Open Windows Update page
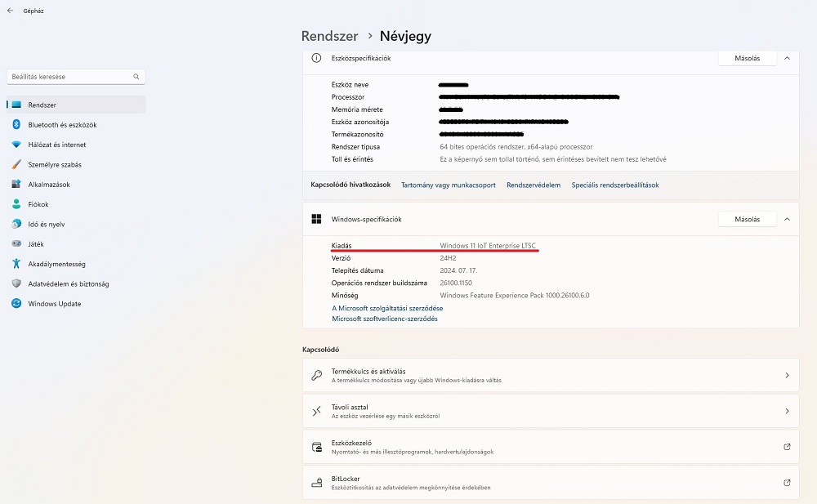Viewport: 817px width, 504px height. (x=76, y=303)
